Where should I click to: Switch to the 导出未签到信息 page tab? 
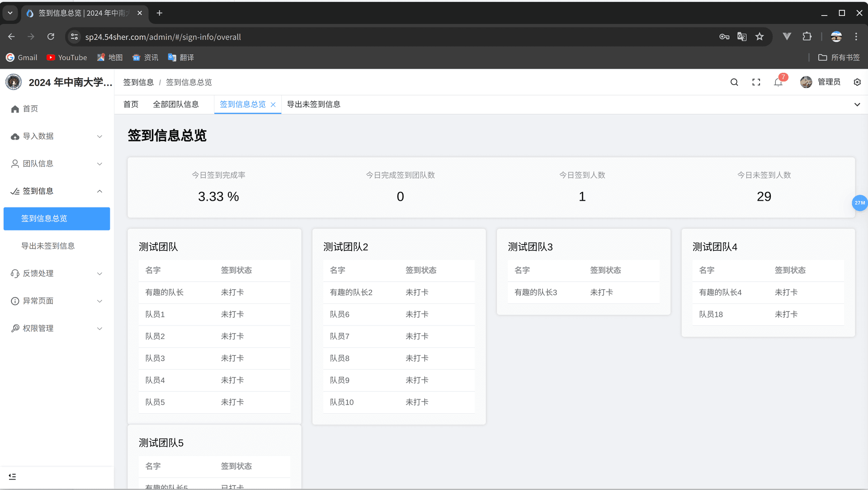click(314, 104)
